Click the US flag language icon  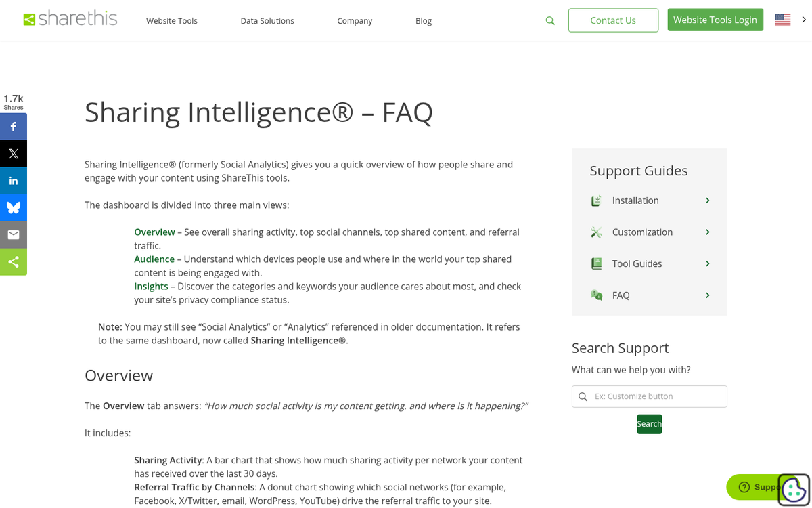pyautogui.click(x=783, y=20)
